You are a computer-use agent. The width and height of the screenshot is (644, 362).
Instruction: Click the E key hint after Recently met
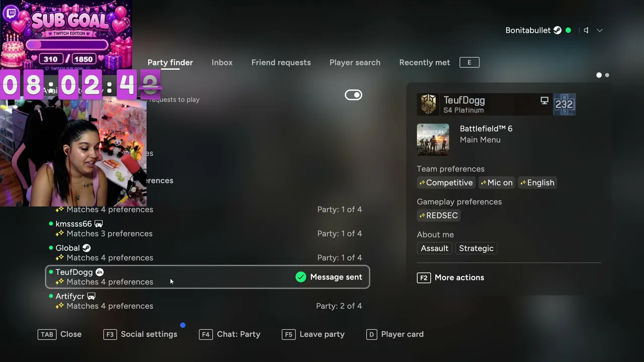(x=469, y=62)
